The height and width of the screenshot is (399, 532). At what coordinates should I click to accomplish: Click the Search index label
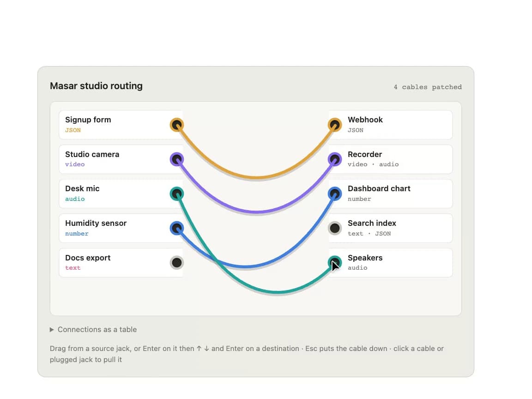372,223
